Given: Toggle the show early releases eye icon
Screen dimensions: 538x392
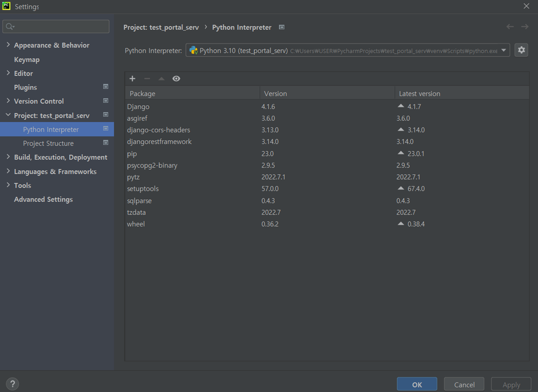Looking at the screenshot, I should click(176, 79).
